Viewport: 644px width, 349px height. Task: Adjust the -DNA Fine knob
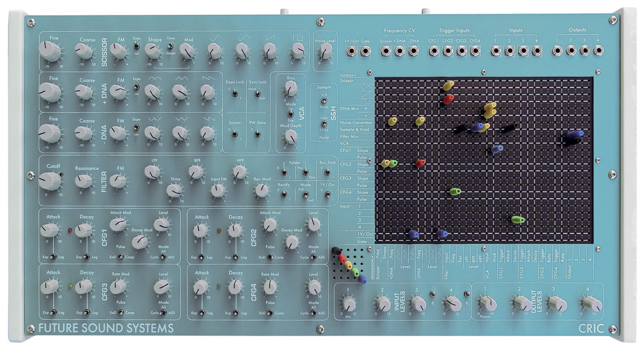pyautogui.click(x=50, y=133)
